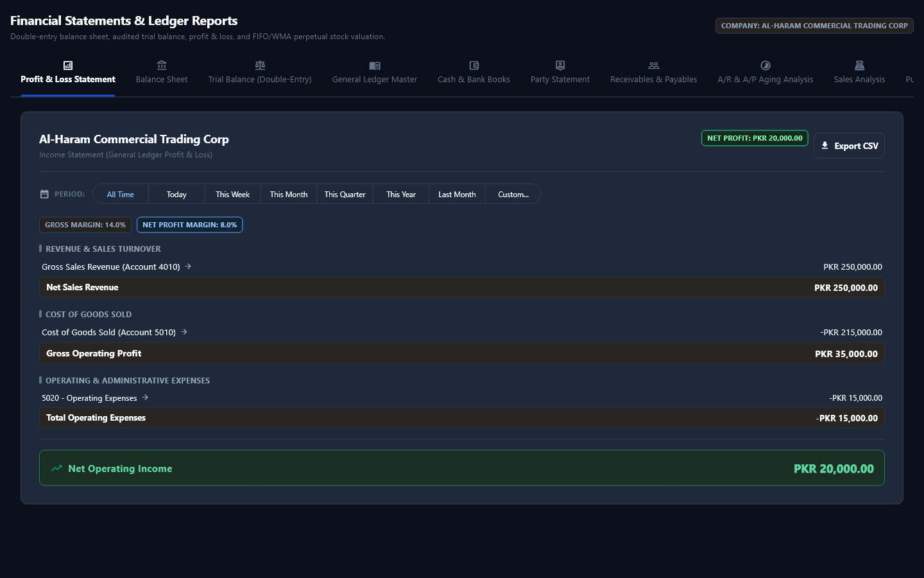Open Cost of Goods Sold account arrow

click(x=184, y=331)
